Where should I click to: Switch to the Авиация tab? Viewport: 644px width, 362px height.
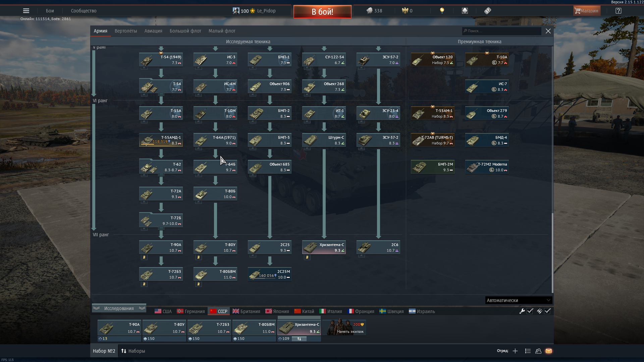tap(153, 31)
